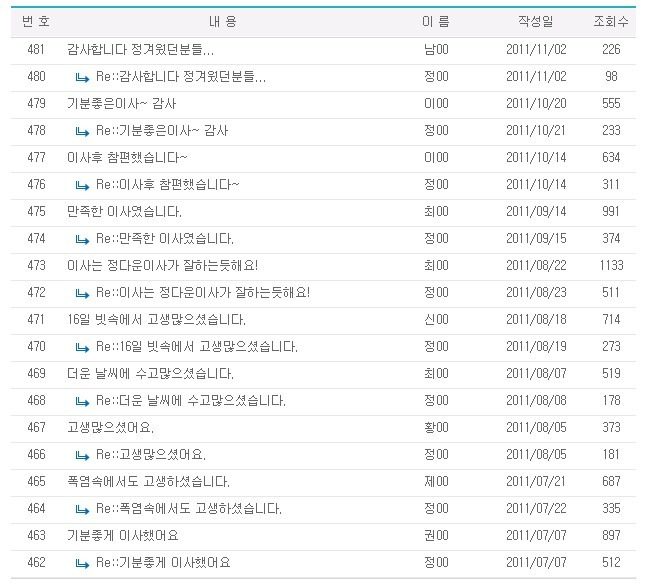Click author '이00' in row 479
Viewport: 645px width, 588px height.
click(x=436, y=104)
